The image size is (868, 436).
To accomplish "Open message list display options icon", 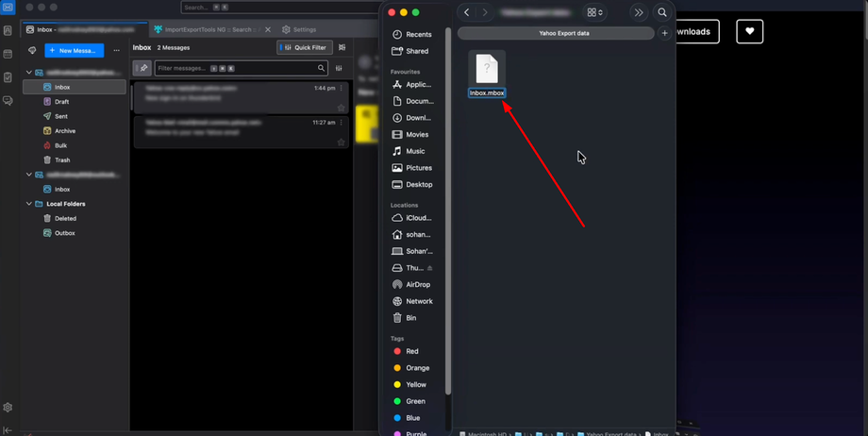I will pos(342,47).
